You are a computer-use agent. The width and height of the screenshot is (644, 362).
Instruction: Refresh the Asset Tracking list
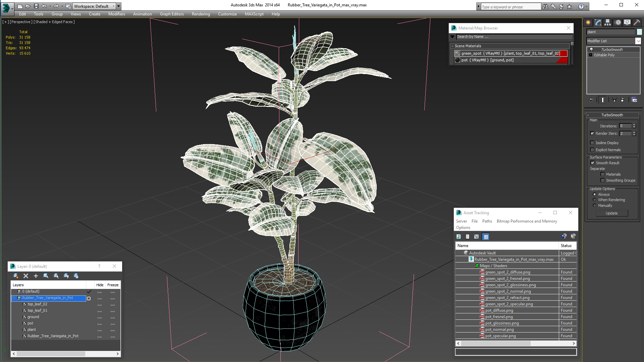coord(459,237)
